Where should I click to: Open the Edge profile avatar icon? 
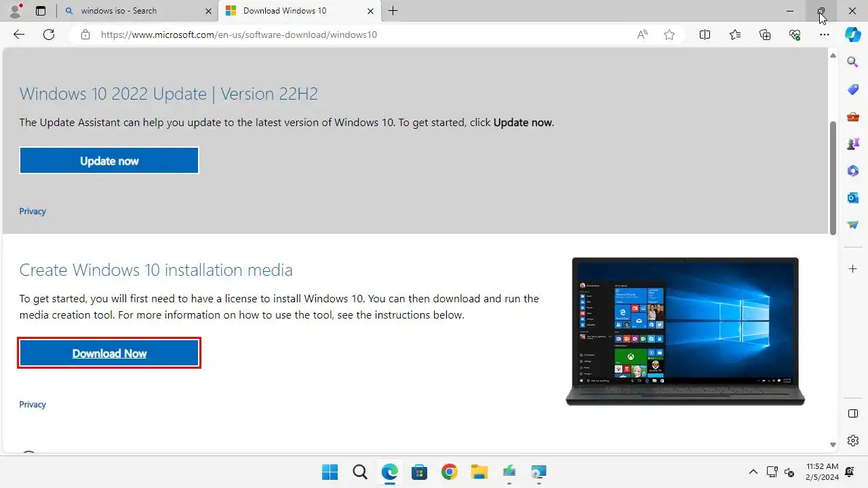[14, 11]
